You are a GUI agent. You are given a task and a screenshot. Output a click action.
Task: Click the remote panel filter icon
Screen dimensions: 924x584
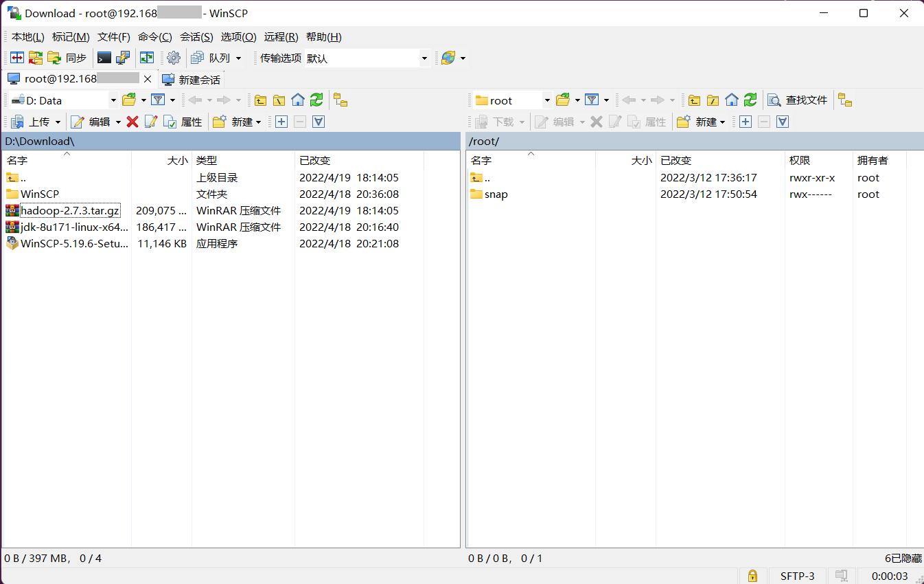[x=592, y=100]
